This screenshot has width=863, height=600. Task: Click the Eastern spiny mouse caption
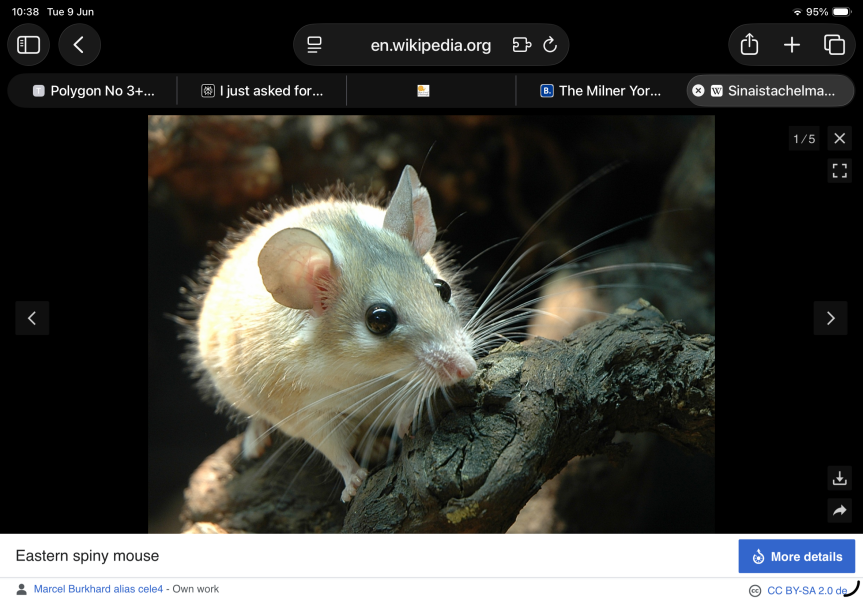(87, 556)
